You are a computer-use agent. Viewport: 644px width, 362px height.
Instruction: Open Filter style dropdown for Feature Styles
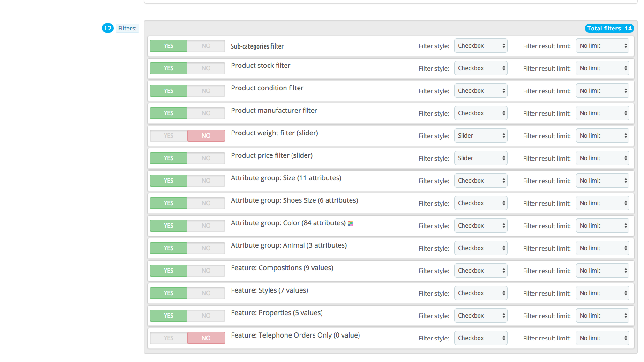[481, 293]
